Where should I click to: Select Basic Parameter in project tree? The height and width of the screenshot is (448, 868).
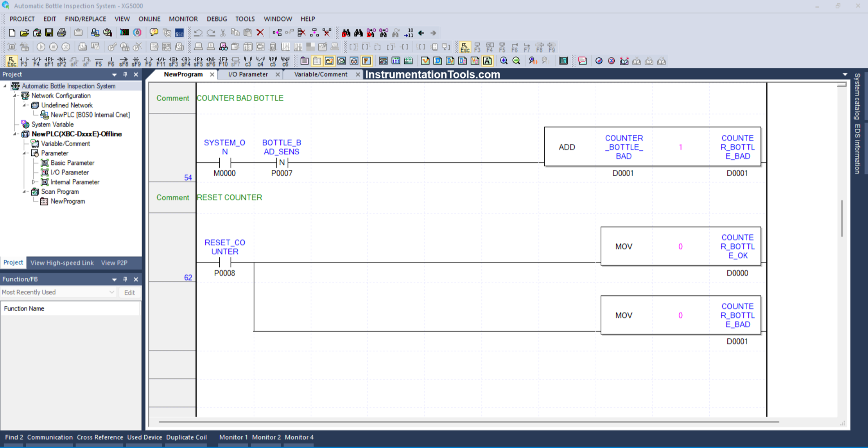pos(72,163)
